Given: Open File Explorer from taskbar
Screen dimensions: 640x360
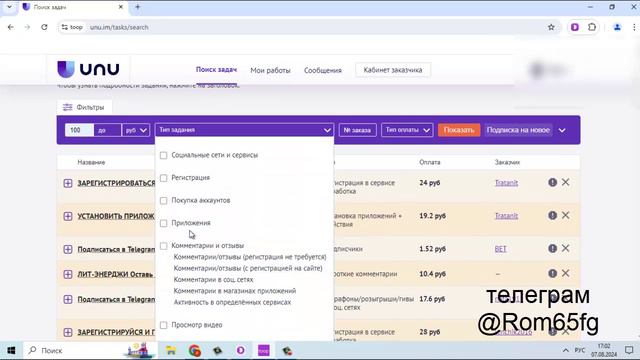Looking at the screenshot, I should pos(171,351).
